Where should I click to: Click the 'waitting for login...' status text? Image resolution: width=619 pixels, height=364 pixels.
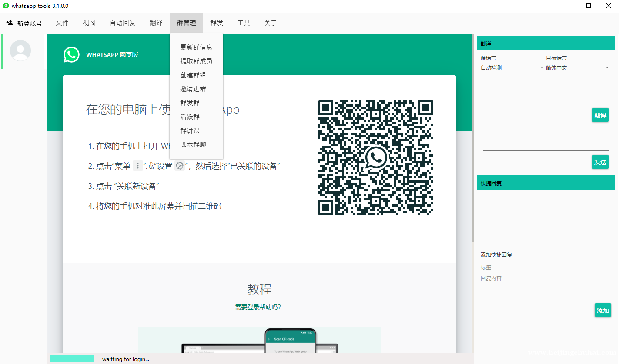pyautogui.click(x=126, y=359)
